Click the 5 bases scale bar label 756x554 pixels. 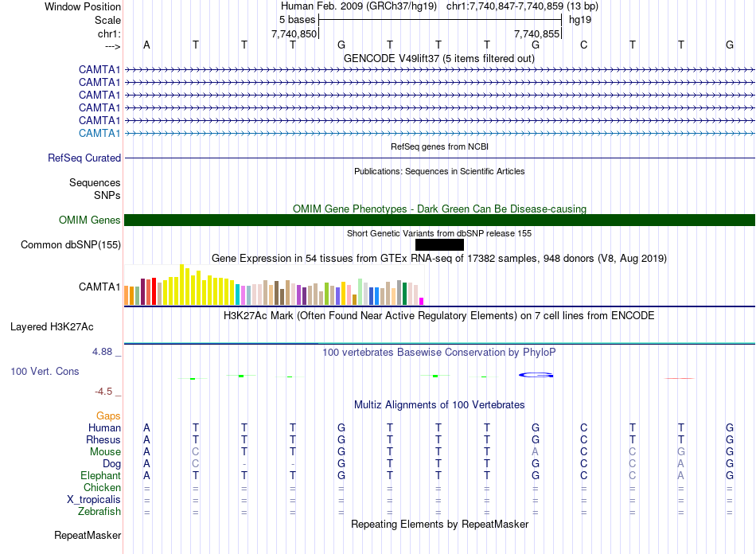point(297,20)
